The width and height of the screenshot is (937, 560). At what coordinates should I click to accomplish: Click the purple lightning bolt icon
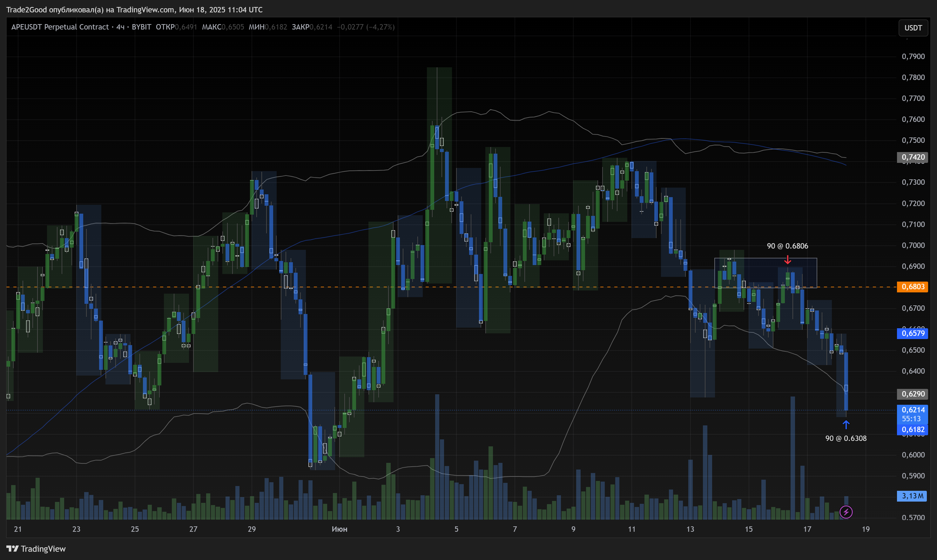click(x=846, y=512)
